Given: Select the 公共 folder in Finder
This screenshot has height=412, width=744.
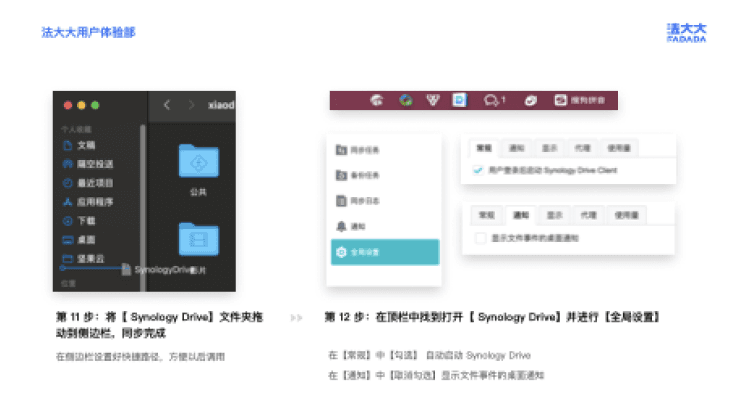Looking at the screenshot, I should (x=198, y=161).
